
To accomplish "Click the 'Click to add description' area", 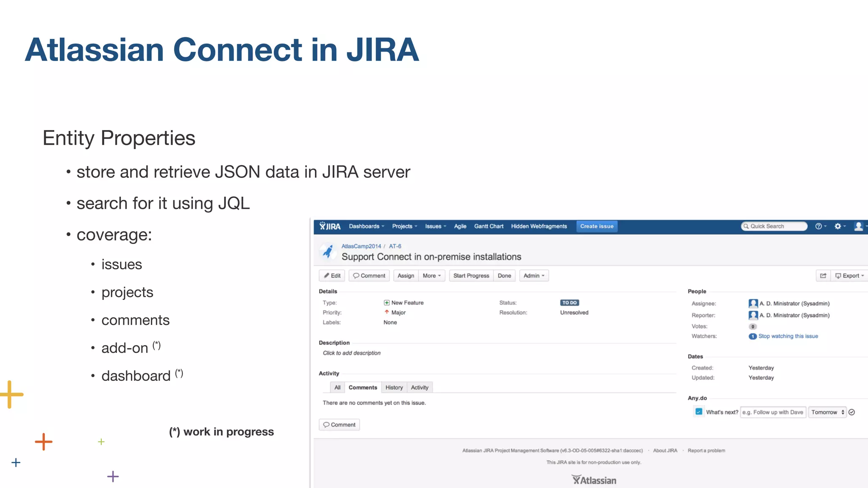I will tap(352, 353).
